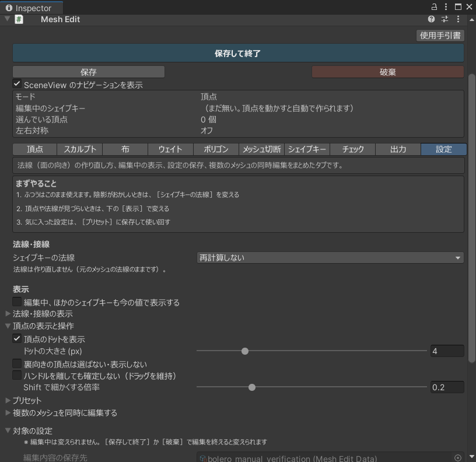
Task: Close the Inspector window
Action: [470, 6]
